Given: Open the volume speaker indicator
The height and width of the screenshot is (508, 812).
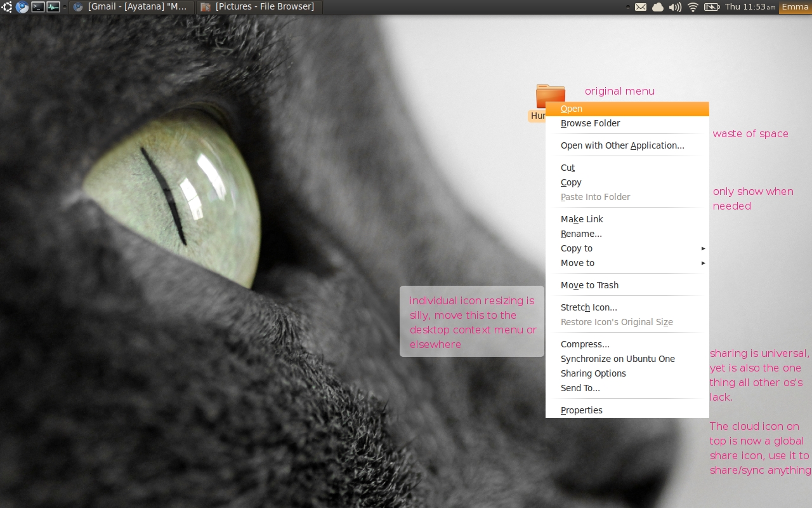Looking at the screenshot, I should (x=675, y=7).
